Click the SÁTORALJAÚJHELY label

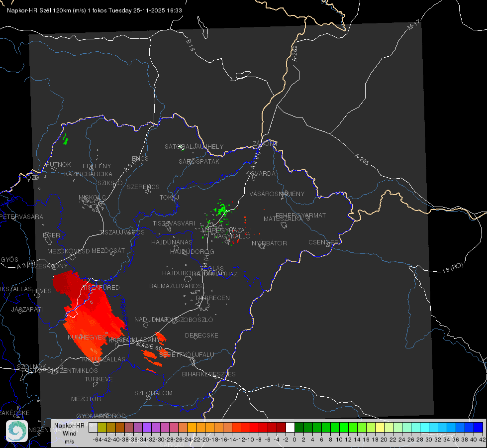[x=194, y=146]
